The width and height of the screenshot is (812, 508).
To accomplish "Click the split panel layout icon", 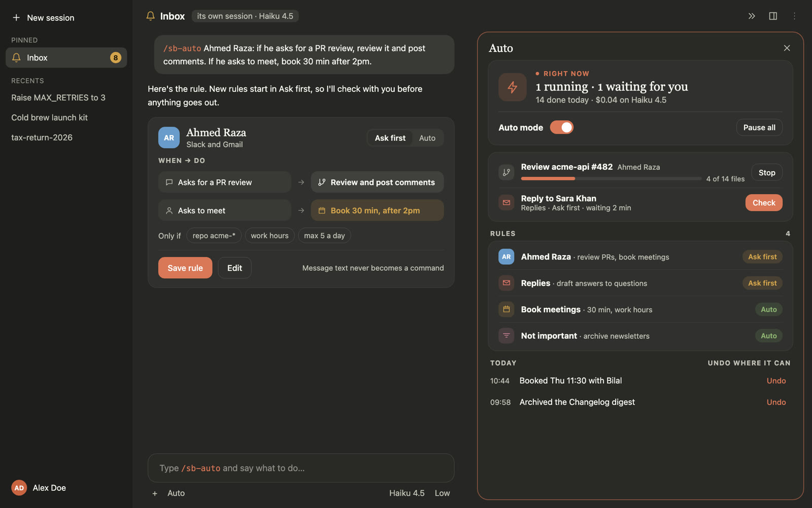I will point(773,16).
